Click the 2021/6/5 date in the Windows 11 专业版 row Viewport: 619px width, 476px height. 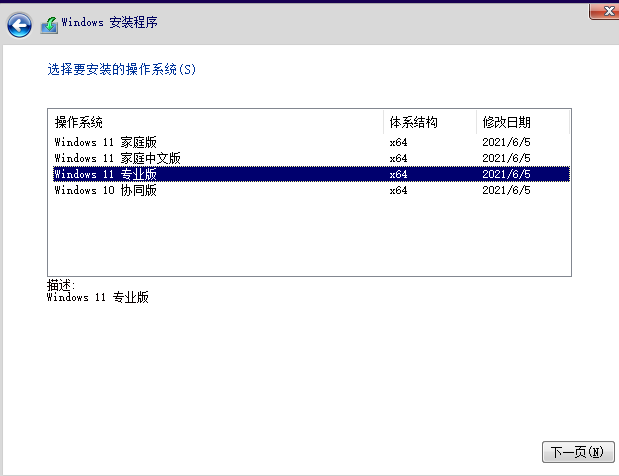point(506,174)
